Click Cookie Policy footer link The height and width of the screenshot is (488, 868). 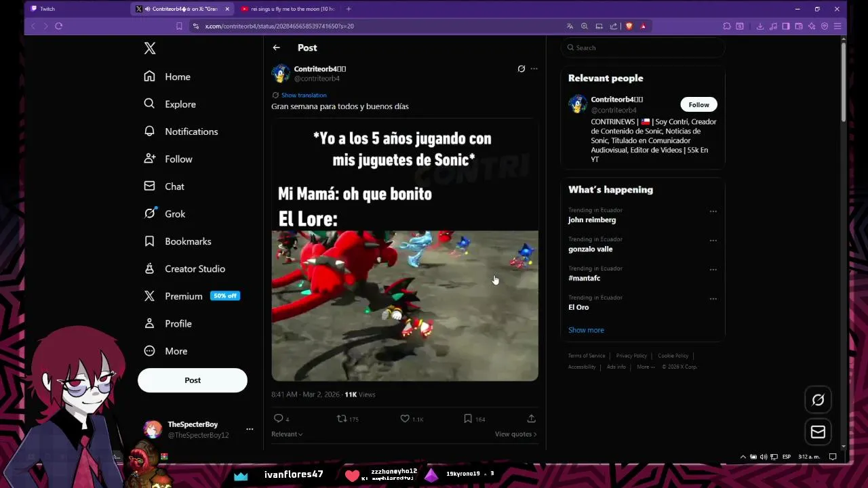pos(673,356)
